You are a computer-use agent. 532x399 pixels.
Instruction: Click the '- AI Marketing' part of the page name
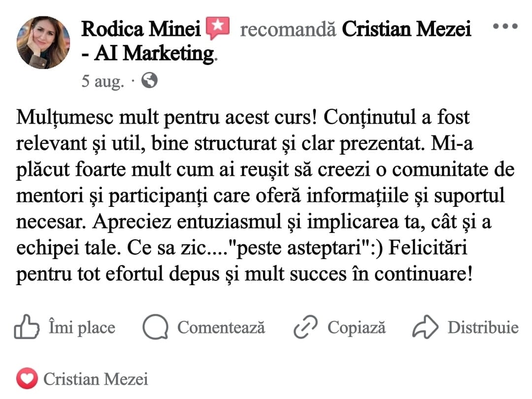click(x=148, y=54)
